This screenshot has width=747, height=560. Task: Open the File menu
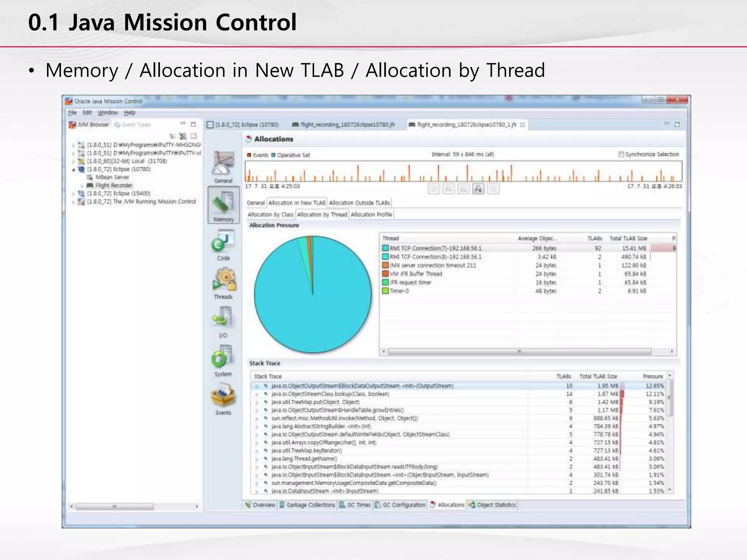72,113
